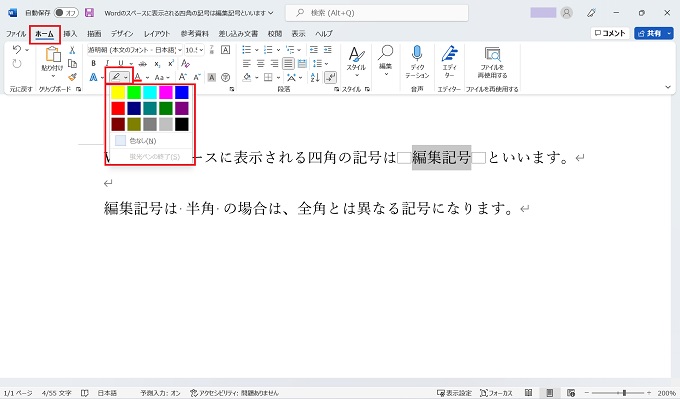Screen dimensions: 680x399
Task: Open the Review (校閲) tab
Action: click(x=275, y=33)
